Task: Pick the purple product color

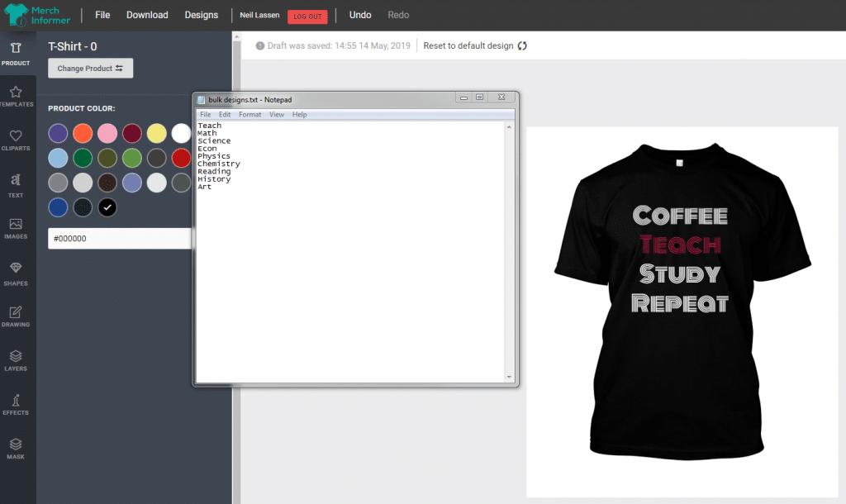Action: (58, 133)
